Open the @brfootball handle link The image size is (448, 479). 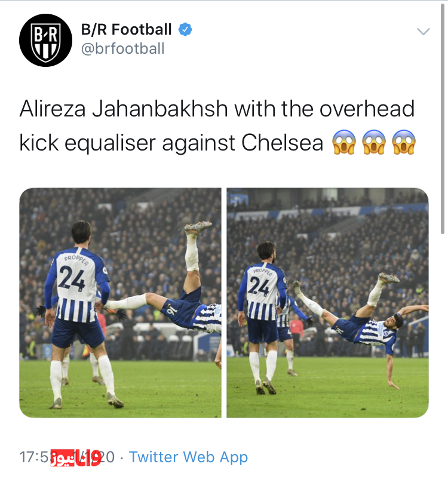click(x=123, y=48)
